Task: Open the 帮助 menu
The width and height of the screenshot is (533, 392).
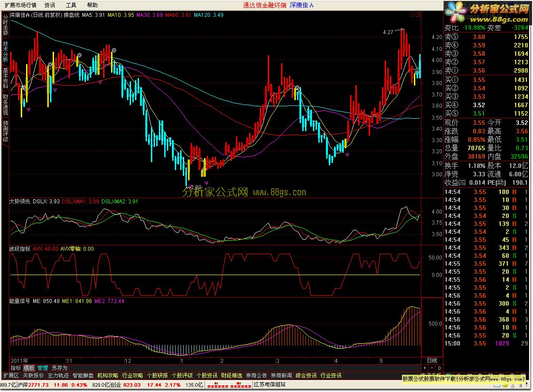Action: 92,5
